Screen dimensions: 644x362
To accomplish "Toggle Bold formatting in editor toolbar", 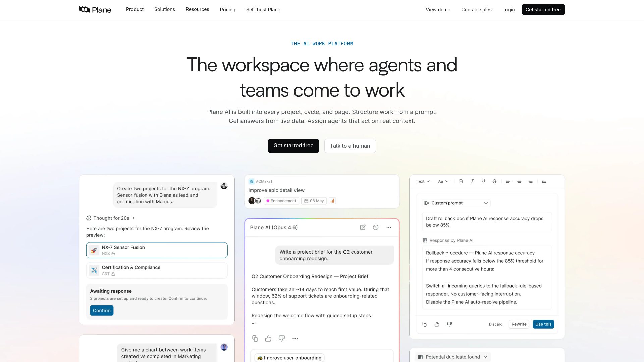I will coord(461,181).
